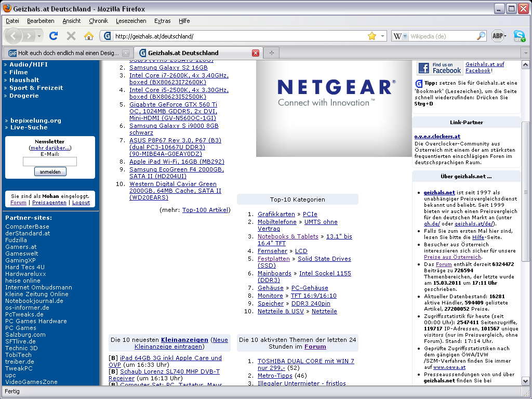Open the Adblock Plus ABP icon
Screen dimensions: 532x399
tap(497, 36)
